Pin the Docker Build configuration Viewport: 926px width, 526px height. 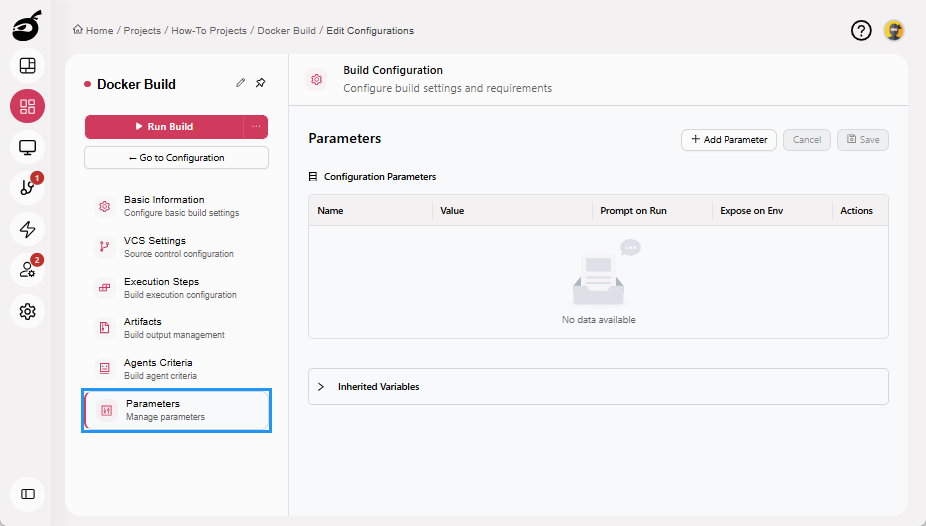(260, 83)
